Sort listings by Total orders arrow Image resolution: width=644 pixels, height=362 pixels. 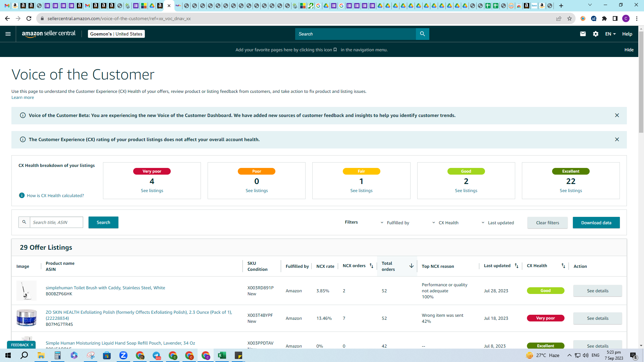tap(411, 266)
